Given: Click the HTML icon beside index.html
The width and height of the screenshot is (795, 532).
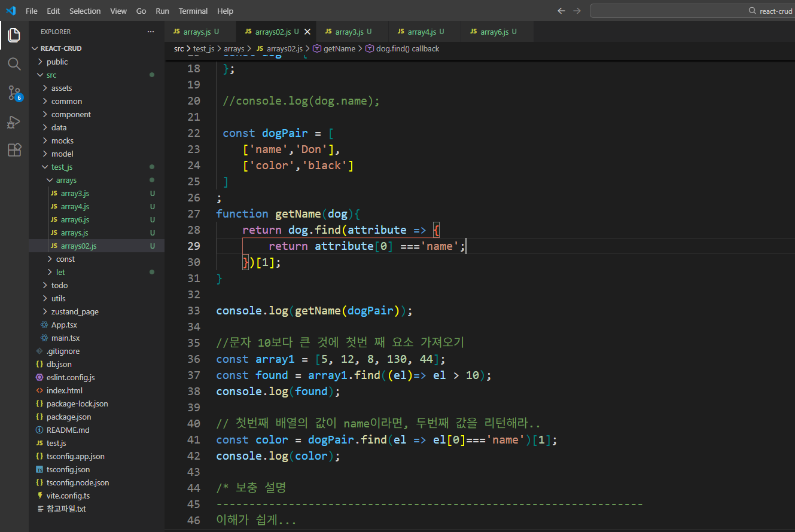Looking at the screenshot, I should click(x=39, y=391).
